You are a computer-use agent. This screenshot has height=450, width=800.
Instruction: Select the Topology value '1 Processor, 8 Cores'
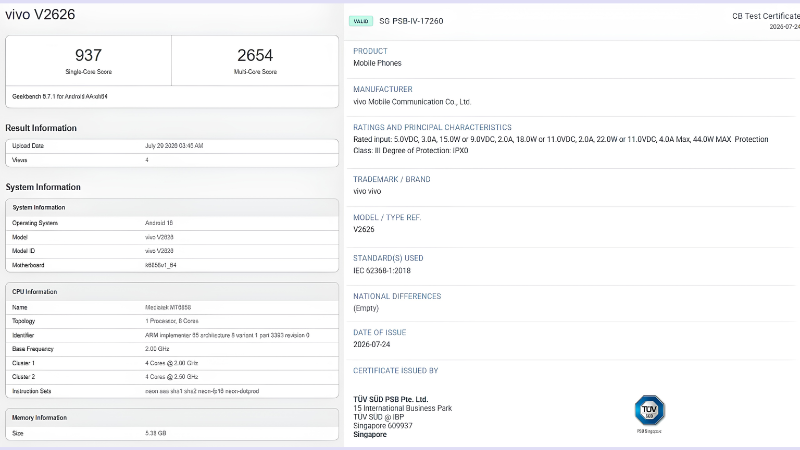[172, 321]
